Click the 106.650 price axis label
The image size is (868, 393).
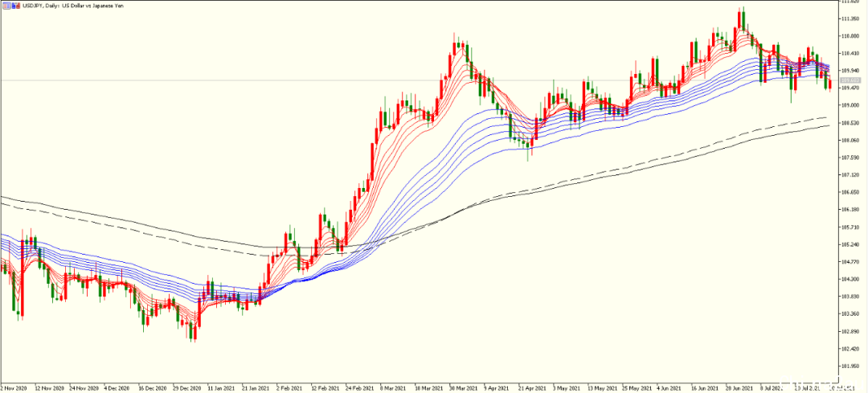pyautogui.click(x=850, y=192)
